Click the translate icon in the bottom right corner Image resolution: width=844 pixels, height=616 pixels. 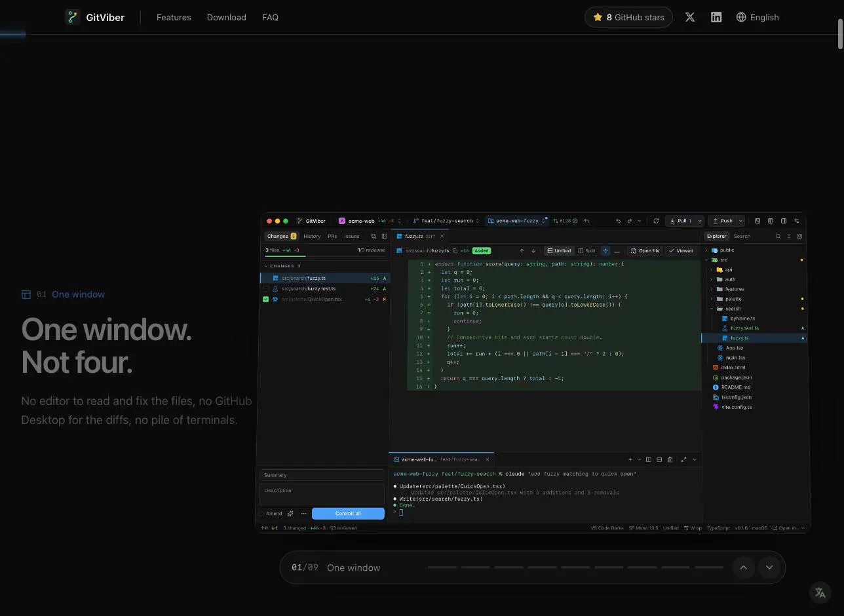820,592
